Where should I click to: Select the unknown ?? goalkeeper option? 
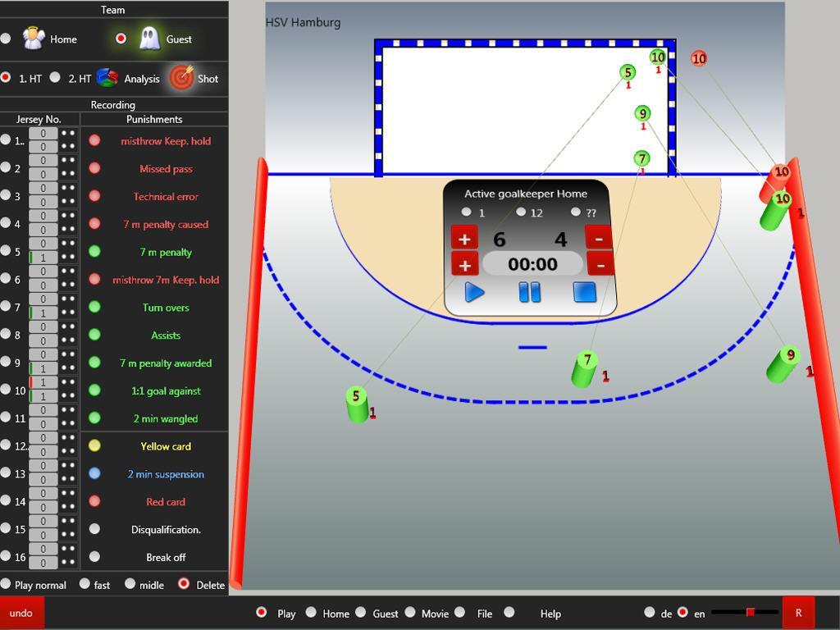pos(575,212)
